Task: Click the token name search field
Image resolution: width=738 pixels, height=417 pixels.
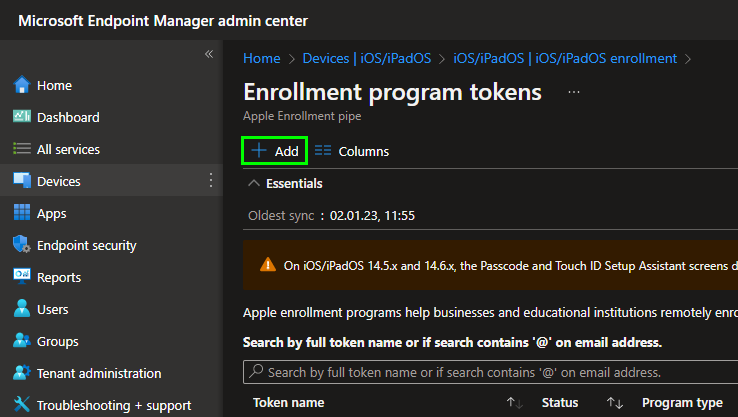Action: (490, 372)
